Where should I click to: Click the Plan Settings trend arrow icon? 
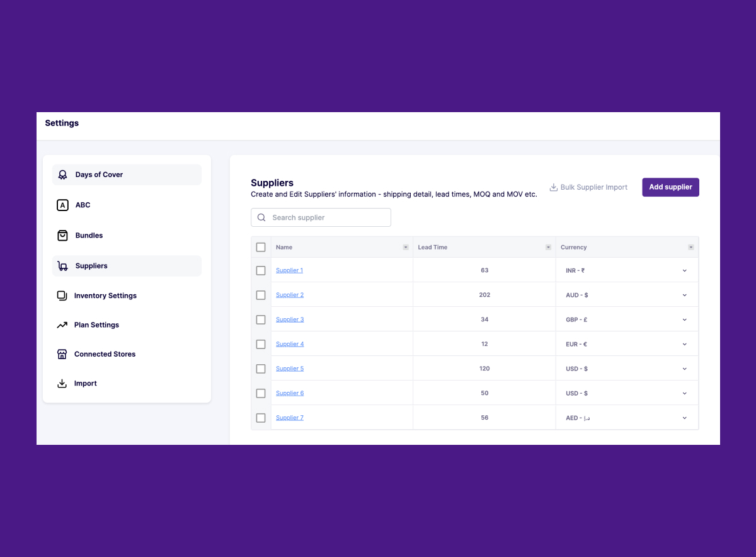point(62,325)
